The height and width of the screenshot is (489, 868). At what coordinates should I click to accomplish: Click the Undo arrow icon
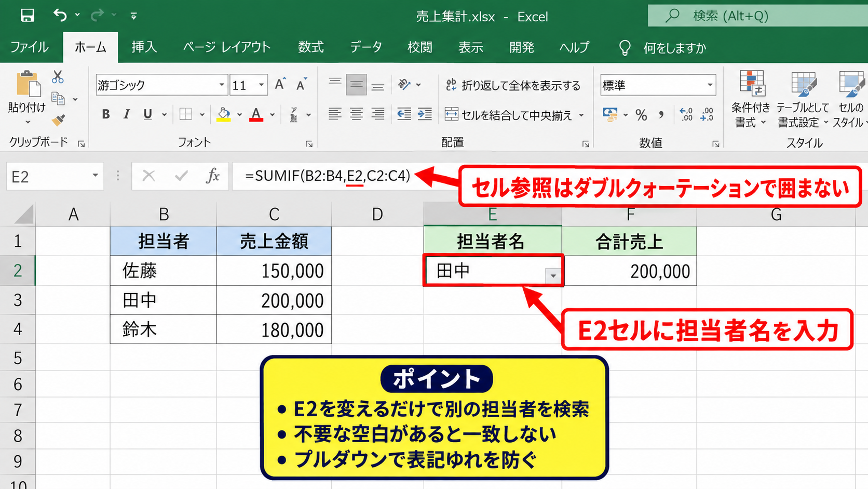60,16
